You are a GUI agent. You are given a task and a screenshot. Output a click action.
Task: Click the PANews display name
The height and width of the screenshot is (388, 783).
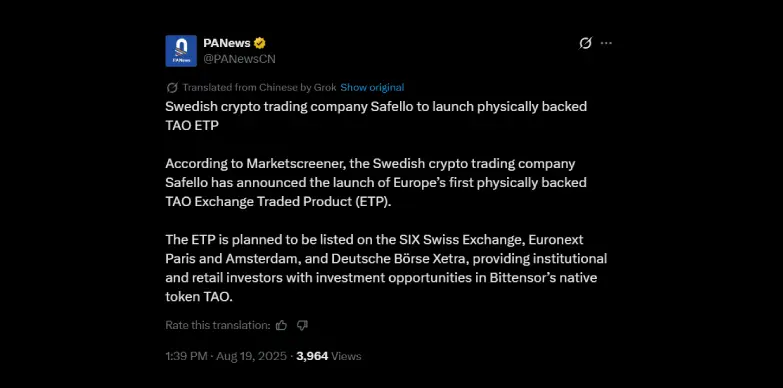(227, 43)
